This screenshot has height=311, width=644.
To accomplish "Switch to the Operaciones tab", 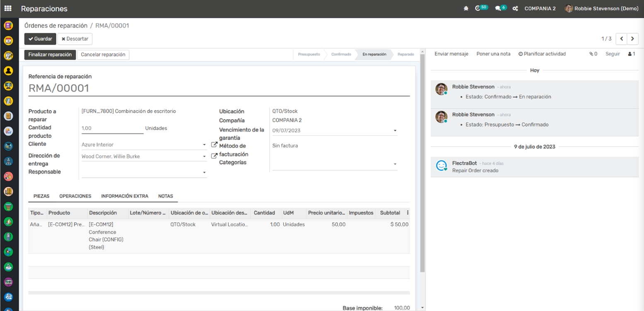I will (75, 196).
